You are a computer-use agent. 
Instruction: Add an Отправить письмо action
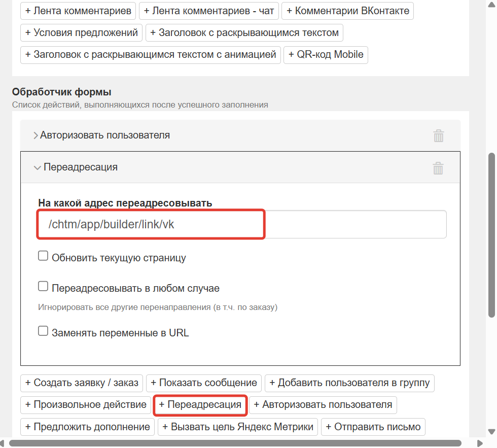coord(373,427)
